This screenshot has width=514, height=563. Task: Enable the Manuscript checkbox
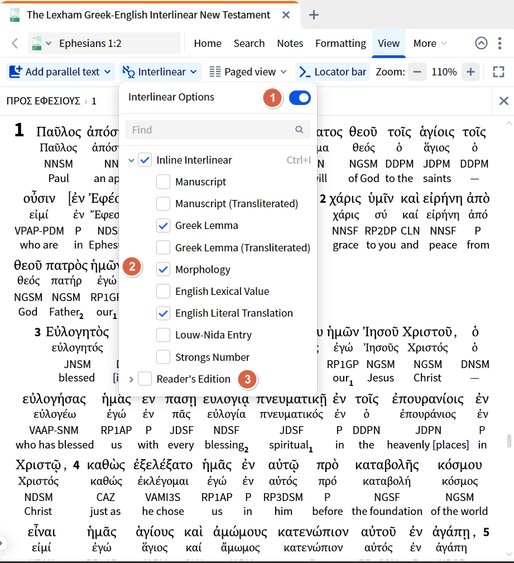tap(163, 182)
